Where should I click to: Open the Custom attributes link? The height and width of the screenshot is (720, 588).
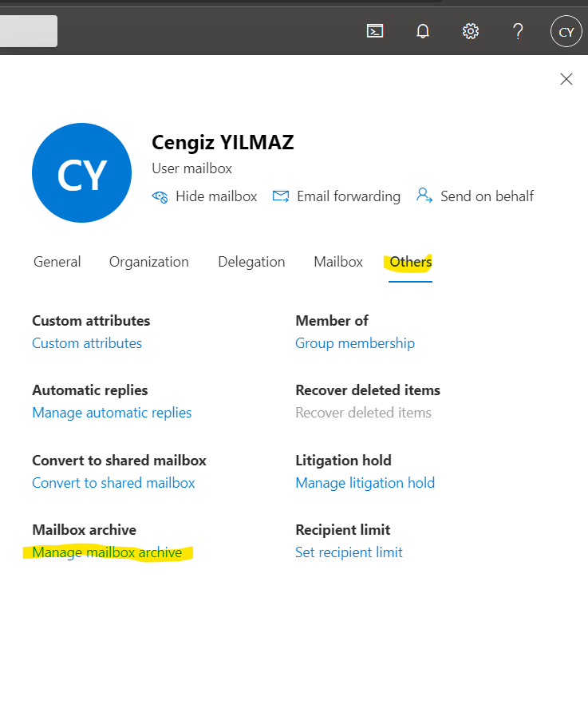click(x=87, y=343)
